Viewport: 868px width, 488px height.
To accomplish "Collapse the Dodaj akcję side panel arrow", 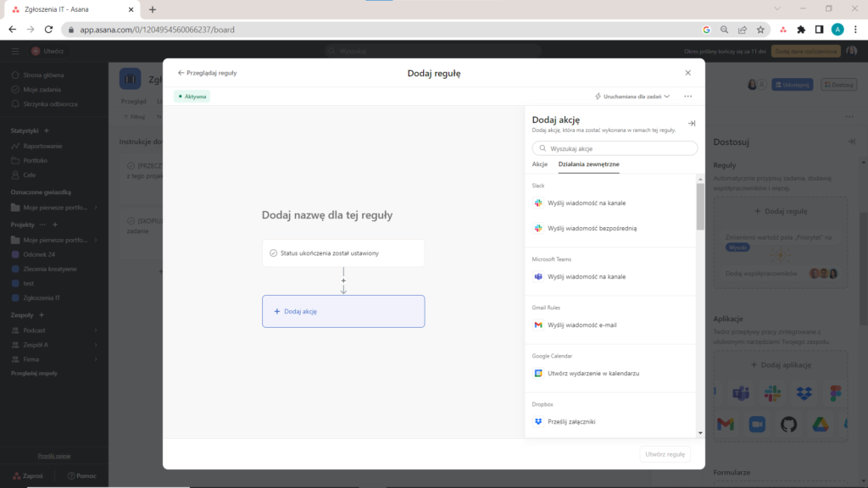I will click(692, 124).
